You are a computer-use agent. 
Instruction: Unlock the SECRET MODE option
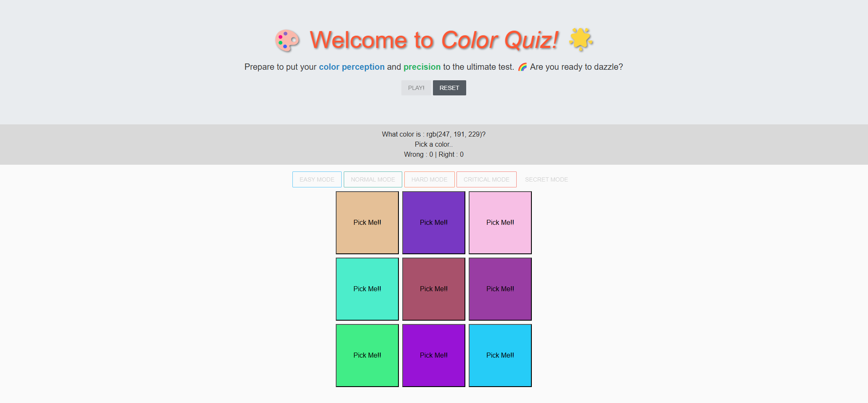point(546,179)
